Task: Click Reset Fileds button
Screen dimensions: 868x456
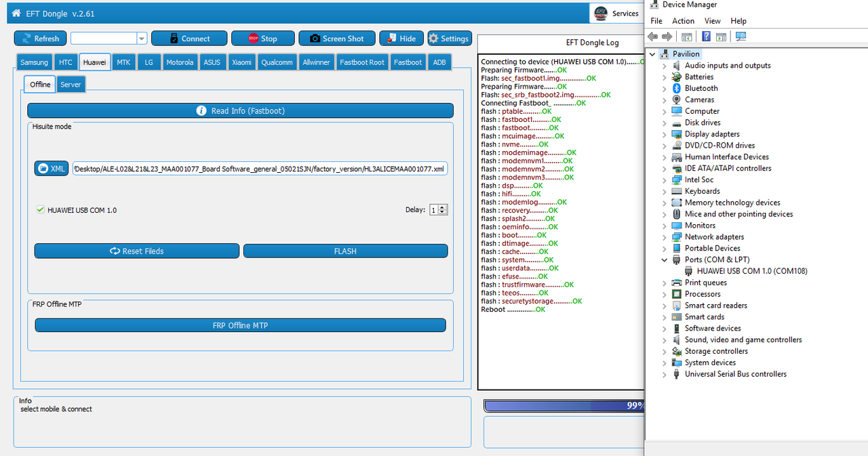Action: point(137,251)
